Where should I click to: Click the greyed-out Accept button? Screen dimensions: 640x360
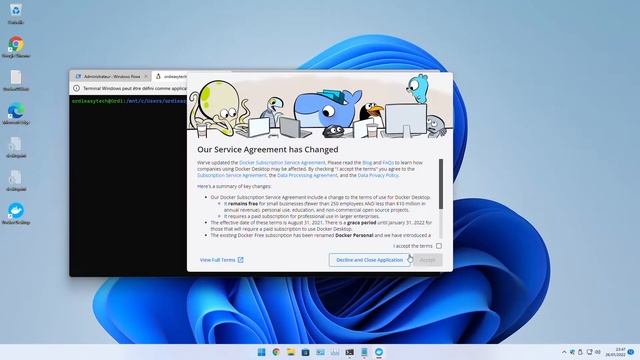point(427,260)
